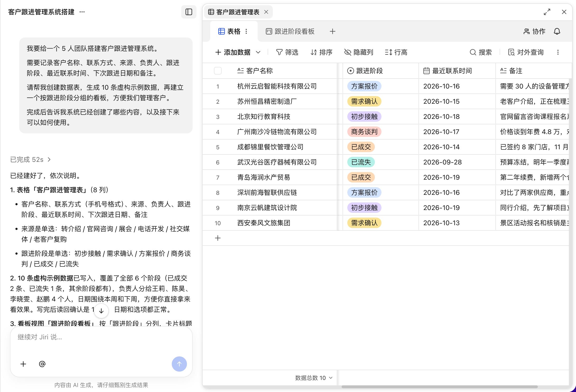
Task: Switch to 跟进阶段看板 view tab
Action: [x=290, y=31]
